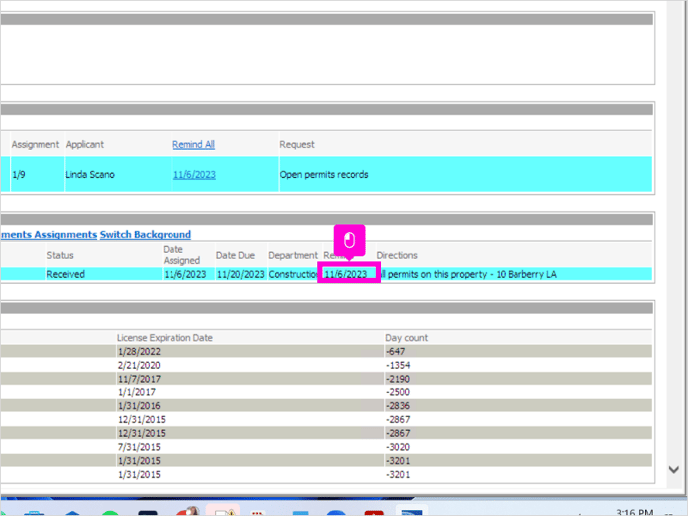The image size is (688, 516).
Task: Click the License Expiration Date header
Action: (165, 338)
